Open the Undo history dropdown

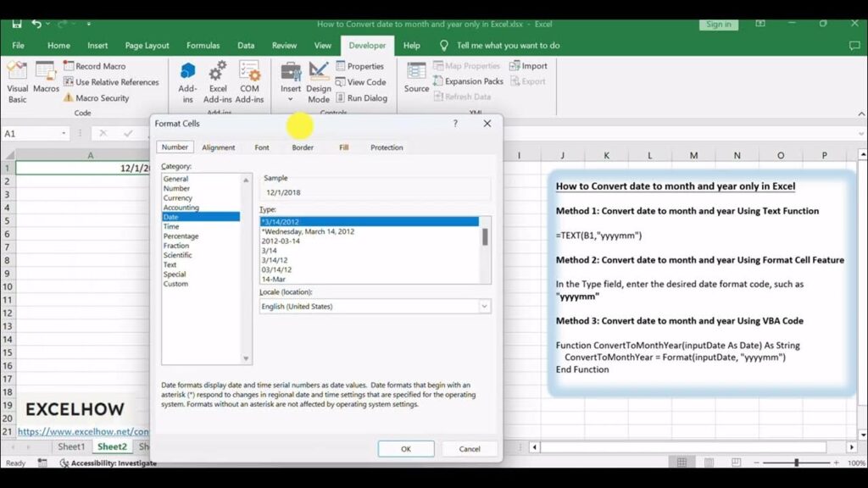[x=48, y=24]
